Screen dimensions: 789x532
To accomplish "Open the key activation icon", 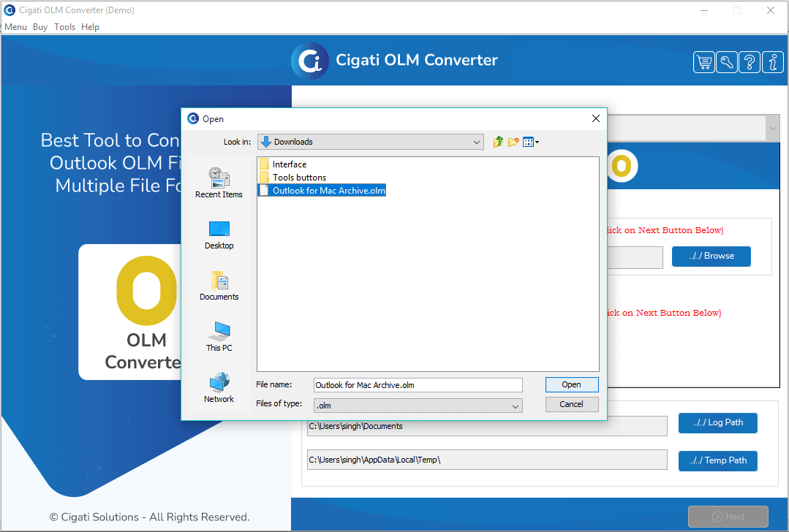I will tap(727, 62).
